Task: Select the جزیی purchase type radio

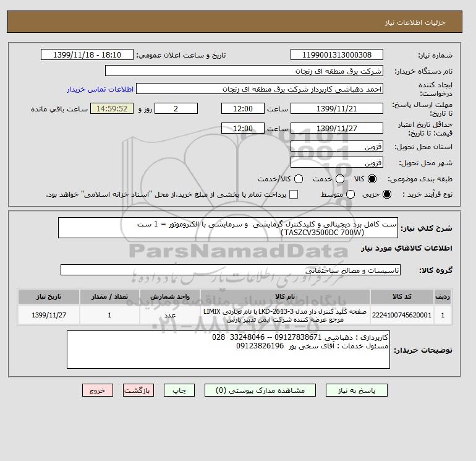Action: pos(387,194)
